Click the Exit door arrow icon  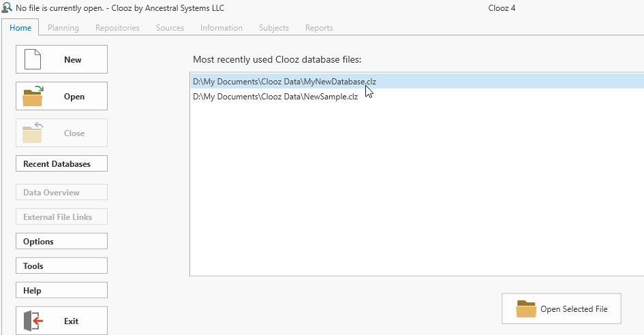click(x=33, y=321)
